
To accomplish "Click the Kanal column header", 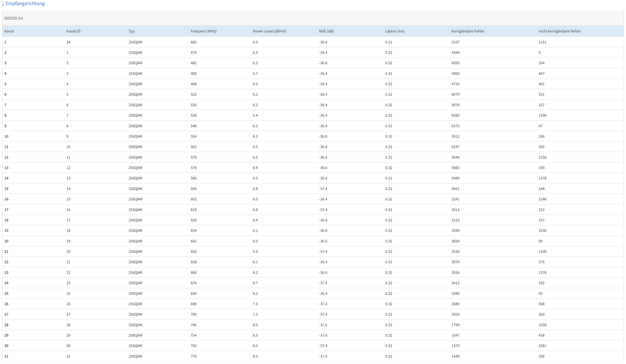I will click(9, 31).
